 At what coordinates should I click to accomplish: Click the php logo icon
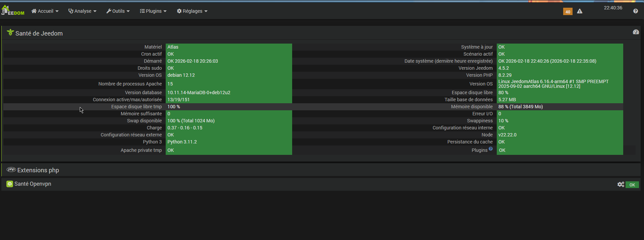click(x=11, y=170)
